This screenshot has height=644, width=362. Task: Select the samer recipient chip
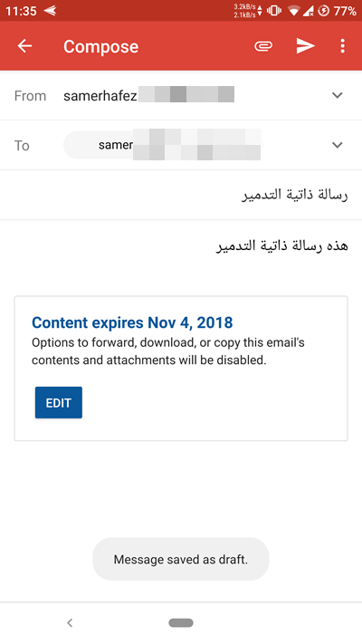(162, 145)
